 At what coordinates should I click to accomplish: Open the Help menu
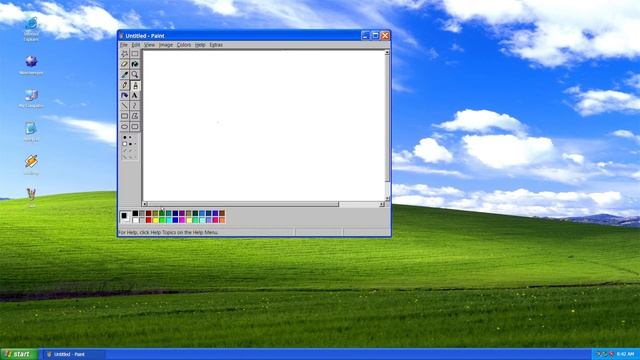click(x=200, y=45)
